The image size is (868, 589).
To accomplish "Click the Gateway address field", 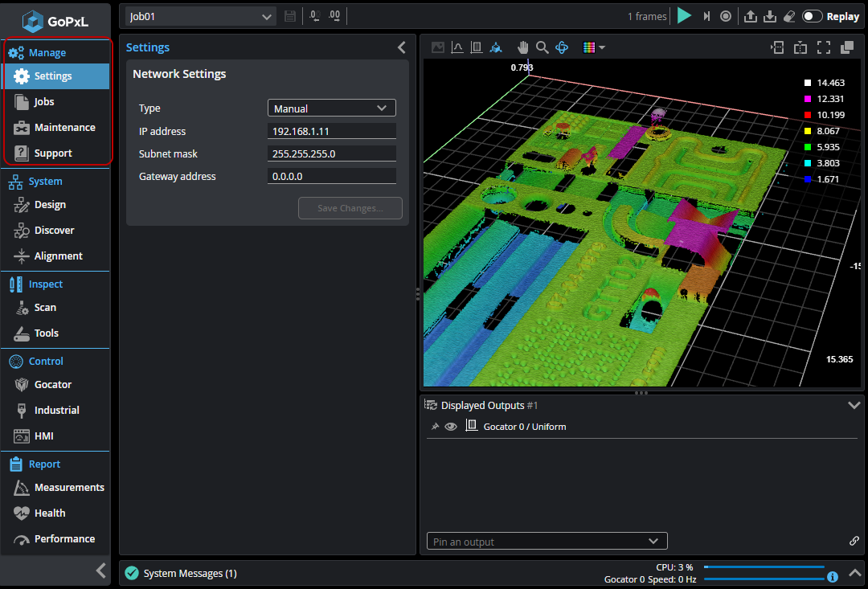I will click(x=332, y=176).
